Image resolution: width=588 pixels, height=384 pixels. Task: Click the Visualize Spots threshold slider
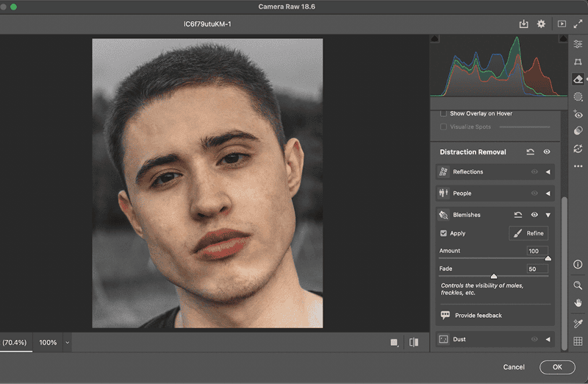click(525, 127)
